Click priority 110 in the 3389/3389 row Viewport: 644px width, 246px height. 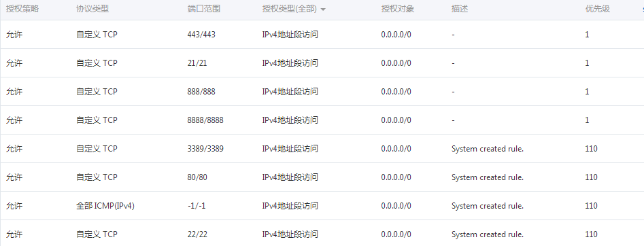tap(591, 149)
